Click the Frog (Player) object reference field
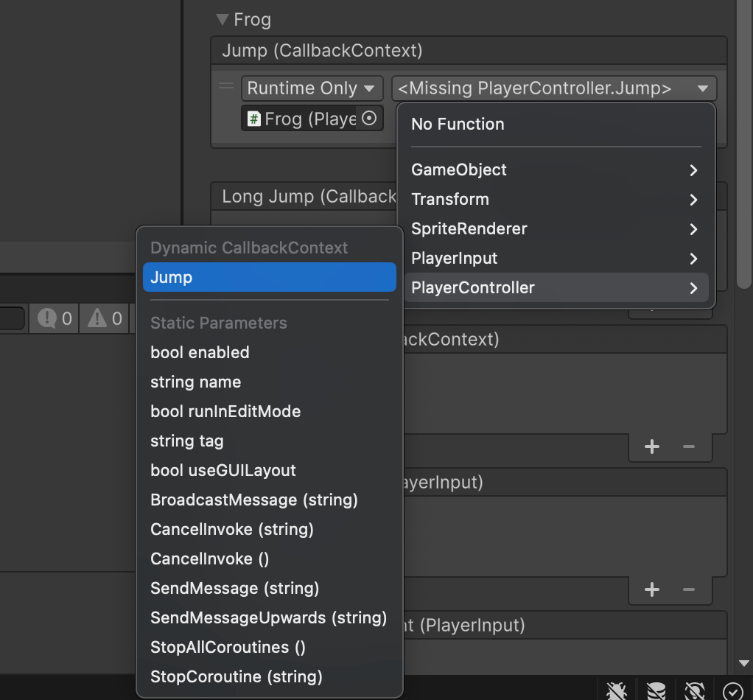This screenshot has width=753, height=700. tap(312, 118)
